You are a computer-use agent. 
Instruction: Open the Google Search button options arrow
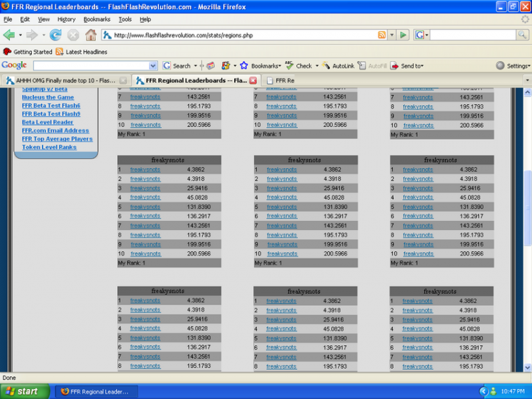click(x=196, y=66)
